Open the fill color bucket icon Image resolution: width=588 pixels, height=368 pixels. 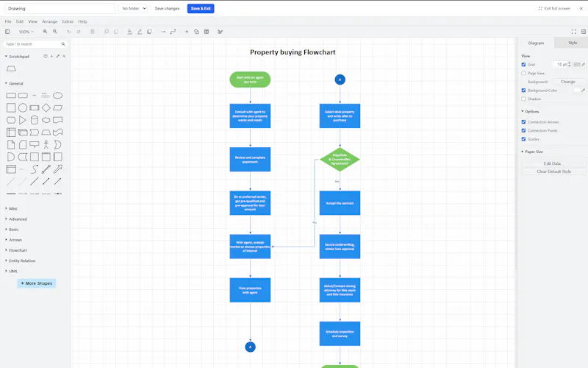[x=130, y=32]
